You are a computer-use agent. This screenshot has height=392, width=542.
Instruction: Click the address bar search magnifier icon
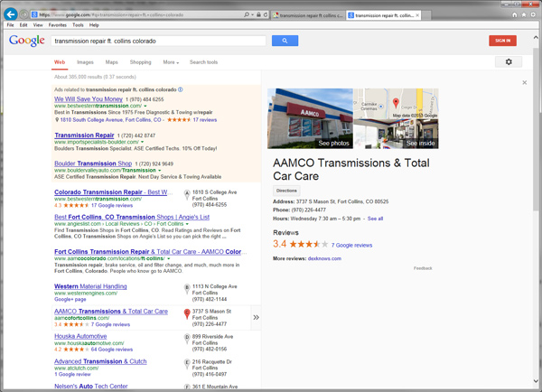247,14
